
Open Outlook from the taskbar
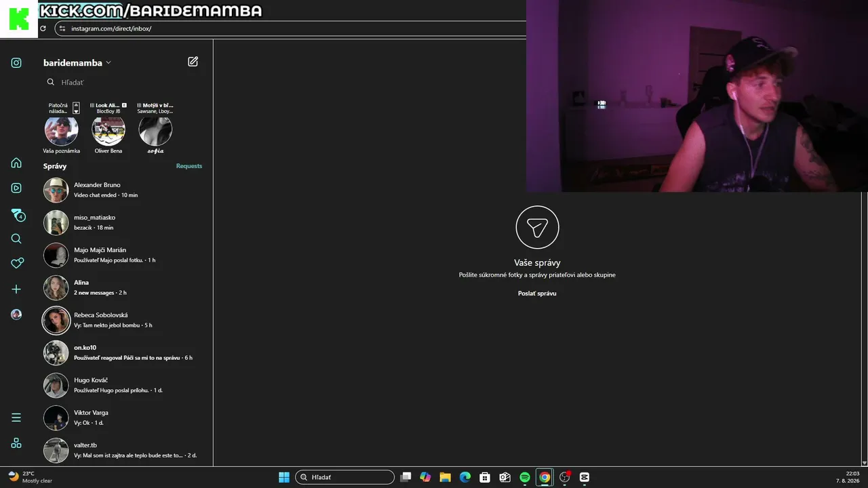click(x=505, y=477)
